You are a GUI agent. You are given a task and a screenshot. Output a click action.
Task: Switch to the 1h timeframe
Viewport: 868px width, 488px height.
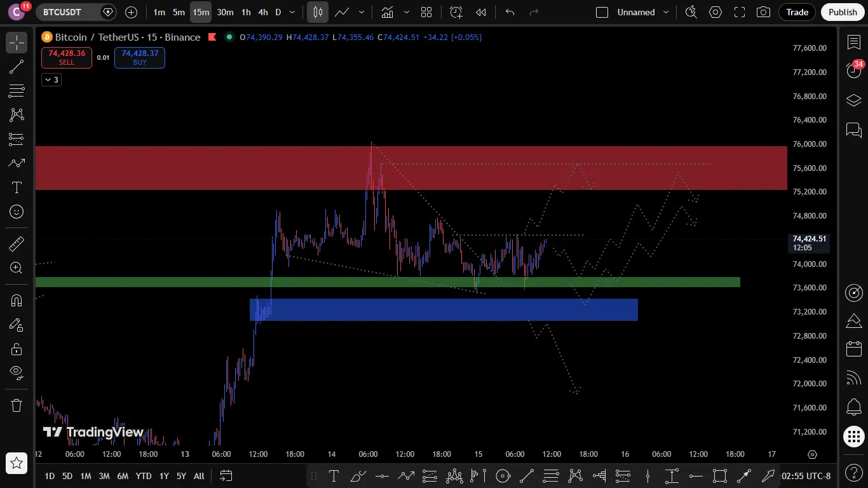(x=246, y=12)
